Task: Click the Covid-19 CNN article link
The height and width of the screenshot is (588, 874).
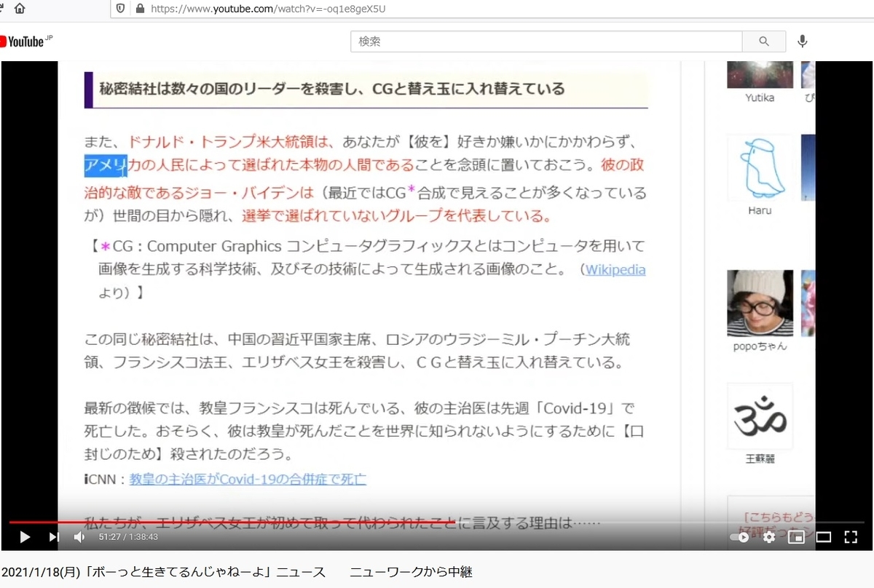Action: [248, 479]
